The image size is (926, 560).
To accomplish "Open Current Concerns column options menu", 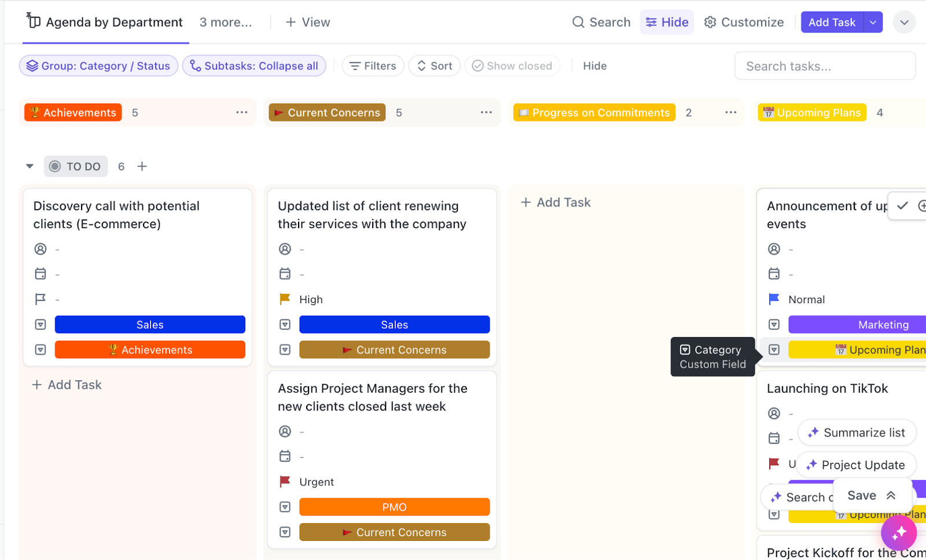I will pyautogui.click(x=486, y=112).
